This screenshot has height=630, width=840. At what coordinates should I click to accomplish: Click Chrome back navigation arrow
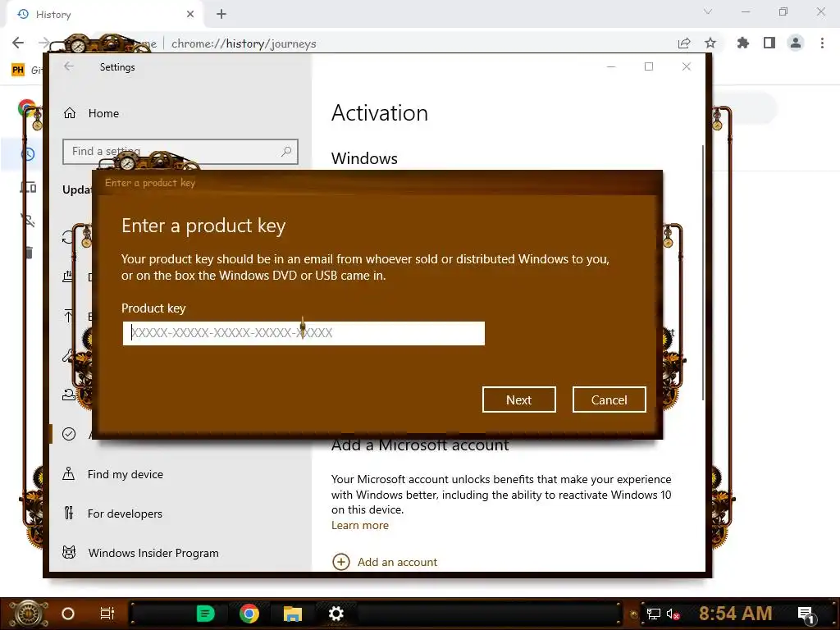pos(18,43)
